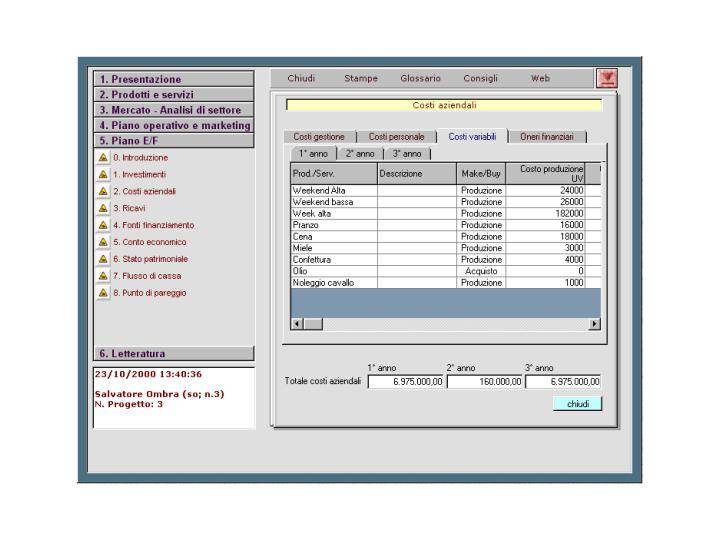Open the 7. Flusso di cassa item
Viewport: 720px width, 540px height.
click(x=147, y=276)
